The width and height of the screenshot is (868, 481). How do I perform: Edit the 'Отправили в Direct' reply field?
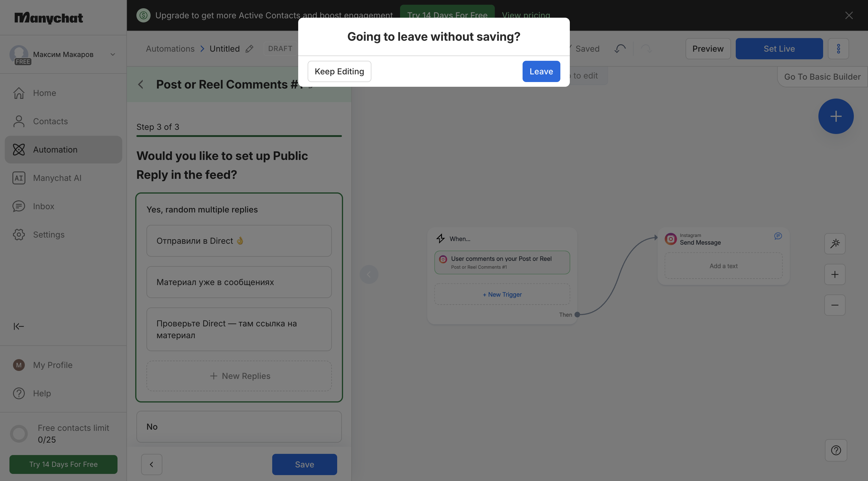coord(239,241)
